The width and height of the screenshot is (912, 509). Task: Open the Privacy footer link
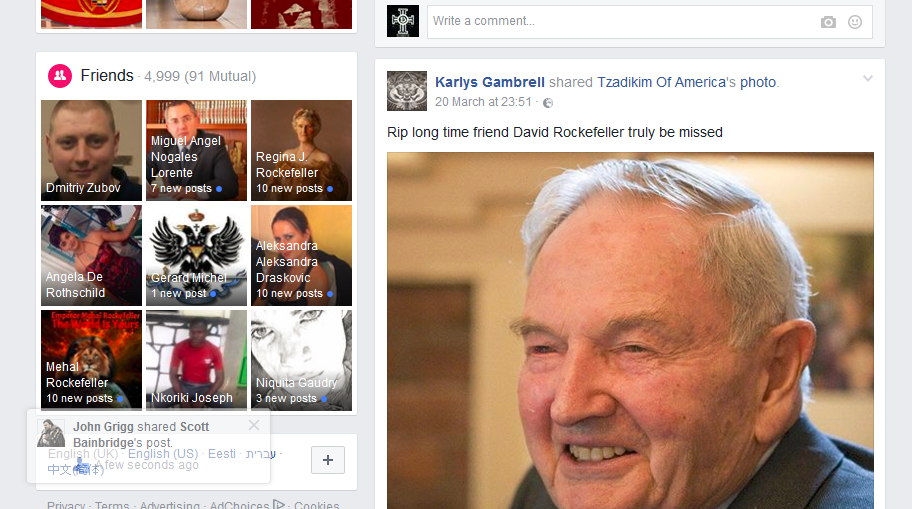pos(66,505)
